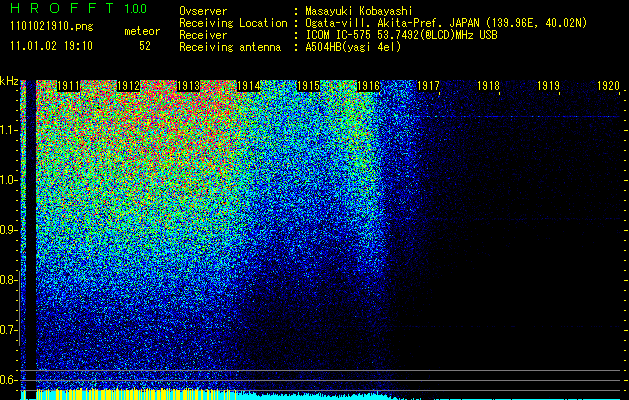
Task: Click the 1914 time marker
Action: pyautogui.click(x=249, y=86)
